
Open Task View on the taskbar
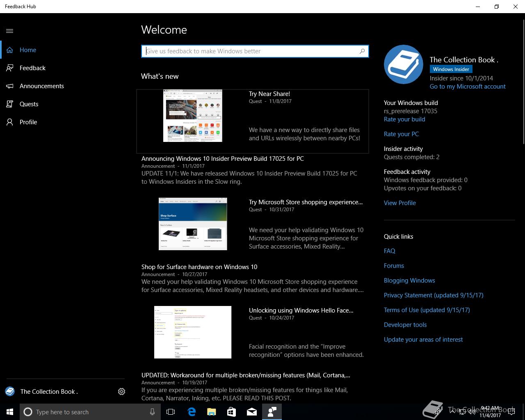(x=171, y=412)
